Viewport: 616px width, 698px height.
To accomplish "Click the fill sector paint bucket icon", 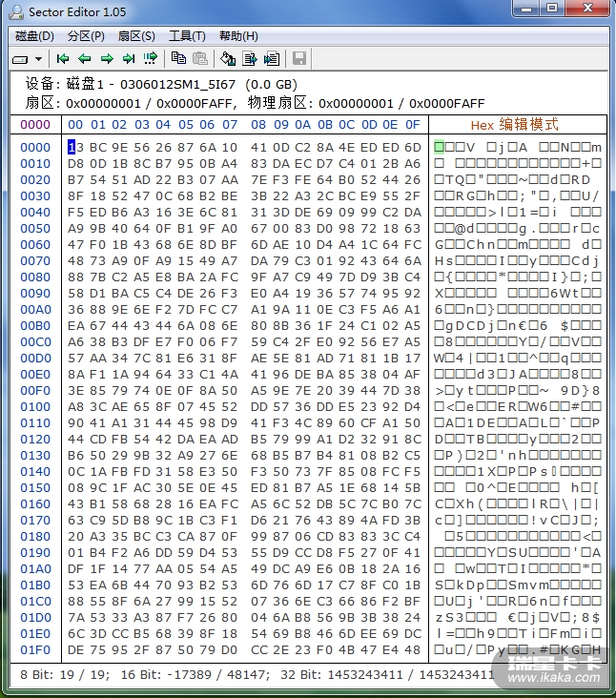I will [x=228, y=59].
